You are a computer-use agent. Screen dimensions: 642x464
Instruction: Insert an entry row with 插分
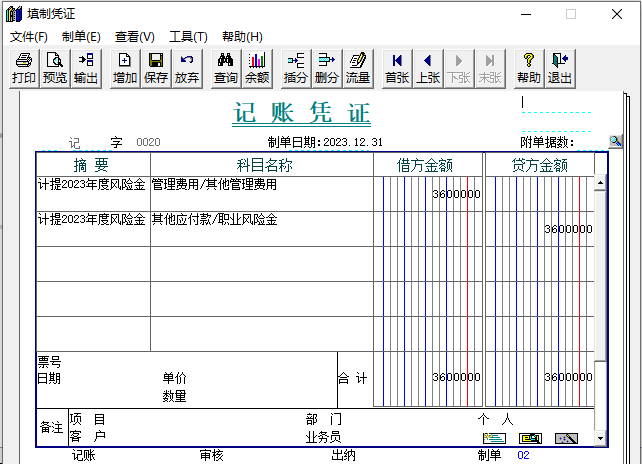(296, 68)
